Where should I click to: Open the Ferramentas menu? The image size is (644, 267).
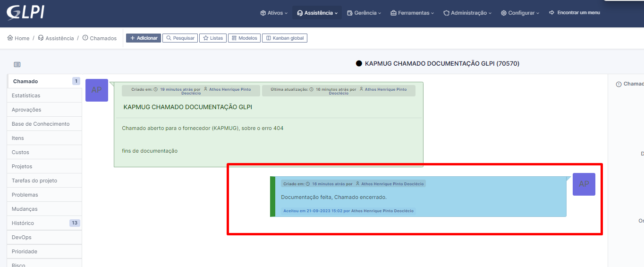pos(412,13)
